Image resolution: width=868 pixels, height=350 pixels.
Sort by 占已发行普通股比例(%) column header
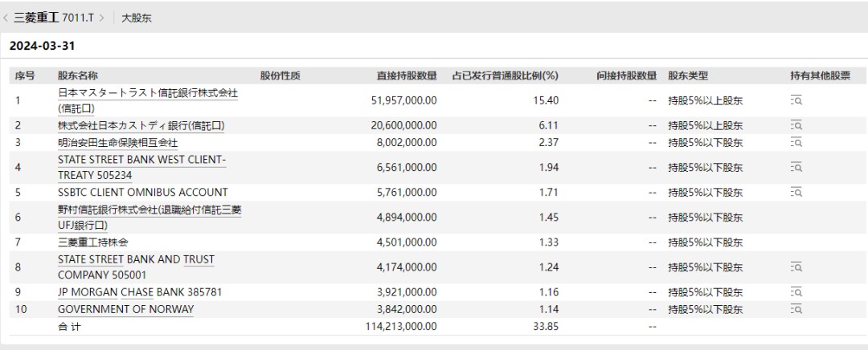coord(506,75)
